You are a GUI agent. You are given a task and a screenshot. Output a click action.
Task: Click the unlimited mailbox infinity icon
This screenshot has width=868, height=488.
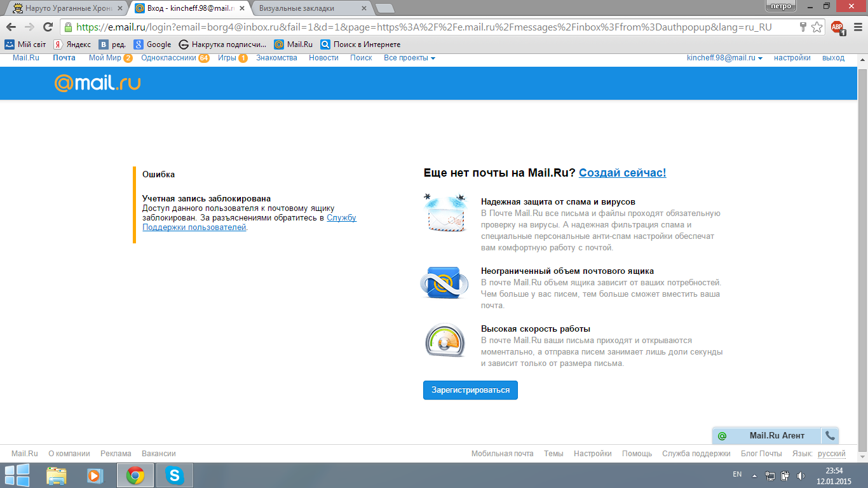tap(445, 283)
